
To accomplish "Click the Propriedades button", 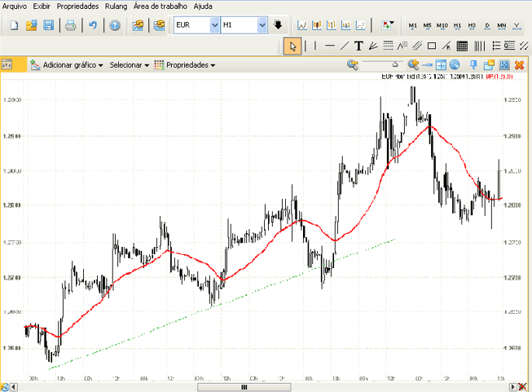I will coord(186,64).
